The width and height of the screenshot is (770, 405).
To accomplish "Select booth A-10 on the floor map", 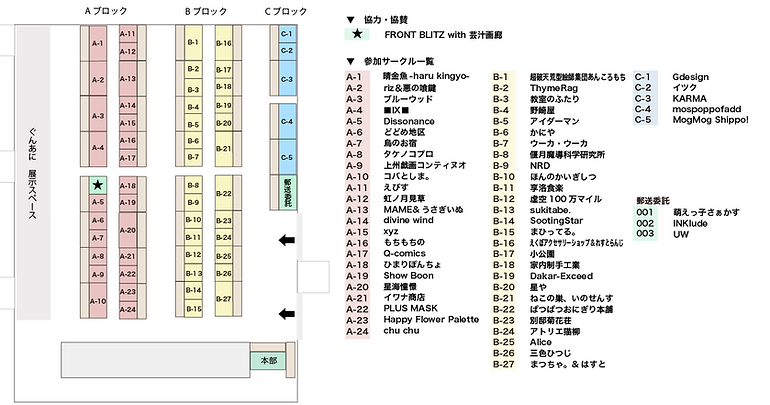I will tap(98, 301).
